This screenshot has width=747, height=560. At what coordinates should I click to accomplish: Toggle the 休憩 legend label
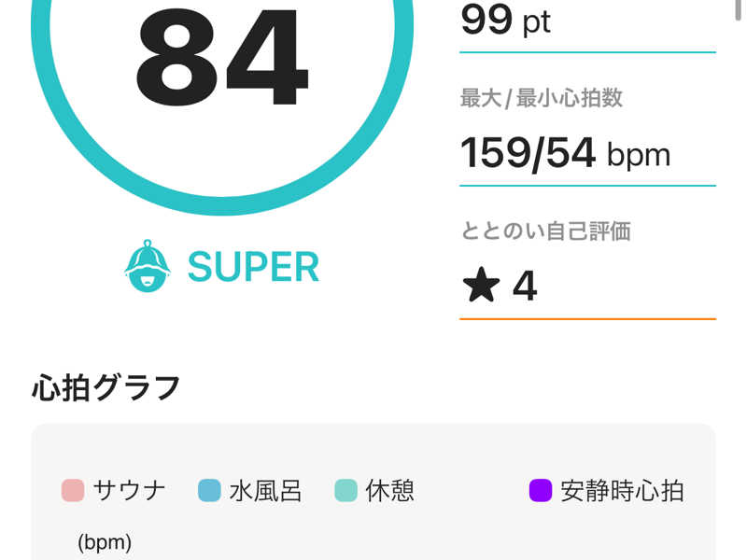pos(389,491)
